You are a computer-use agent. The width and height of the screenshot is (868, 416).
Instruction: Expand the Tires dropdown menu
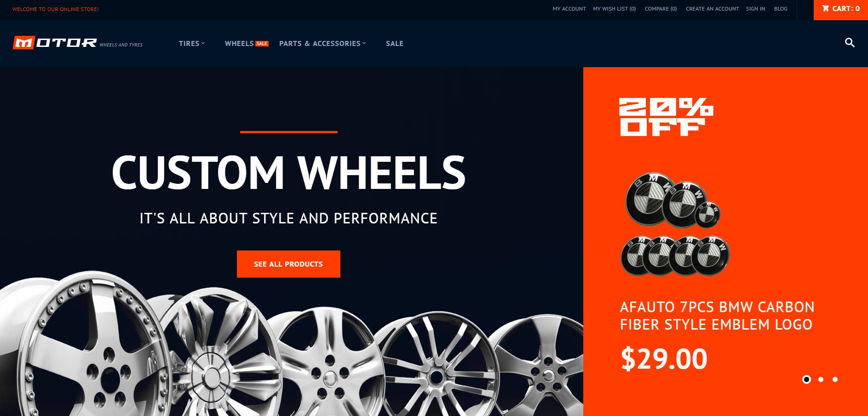(192, 43)
